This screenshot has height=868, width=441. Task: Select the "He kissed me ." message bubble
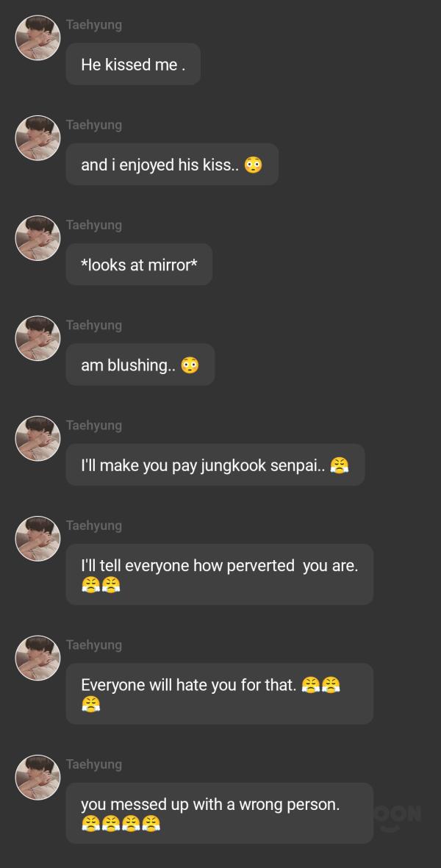[133, 65]
